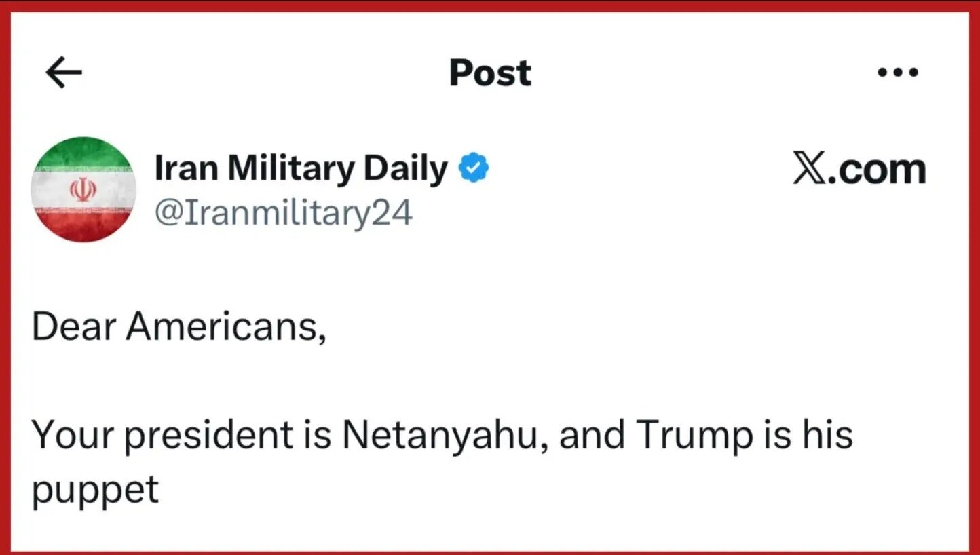The width and height of the screenshot is (980, 555).
Task: Click the word "Daily" in the account name
Action: click(x=405, y=169)
